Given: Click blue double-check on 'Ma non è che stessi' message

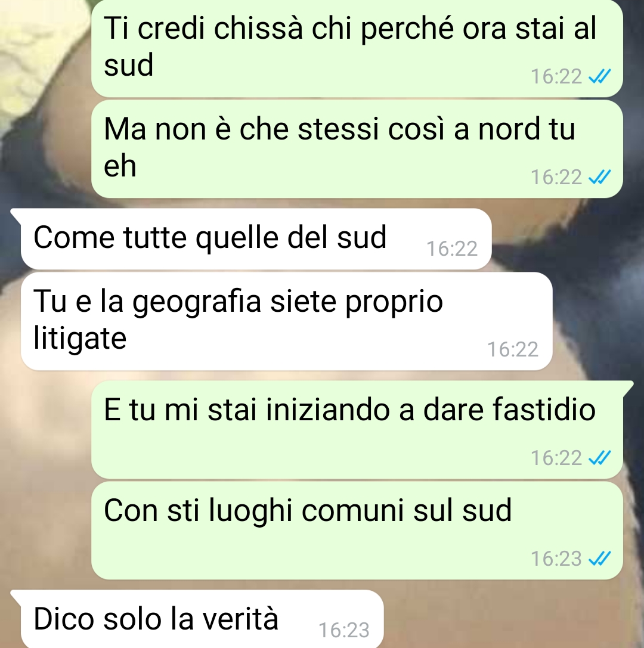Looking at the screenshot, I should pos(599,177).
